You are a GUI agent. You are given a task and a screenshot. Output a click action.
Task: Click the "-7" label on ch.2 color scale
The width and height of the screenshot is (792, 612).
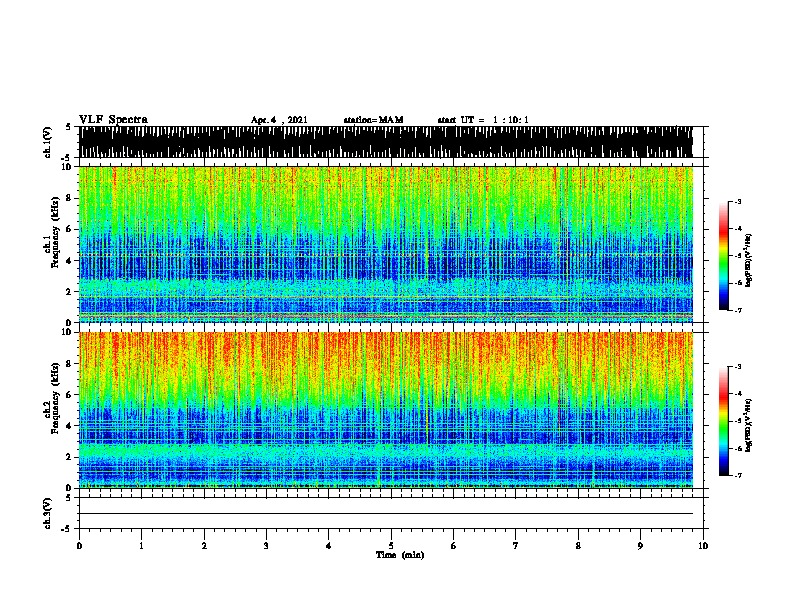738,475
